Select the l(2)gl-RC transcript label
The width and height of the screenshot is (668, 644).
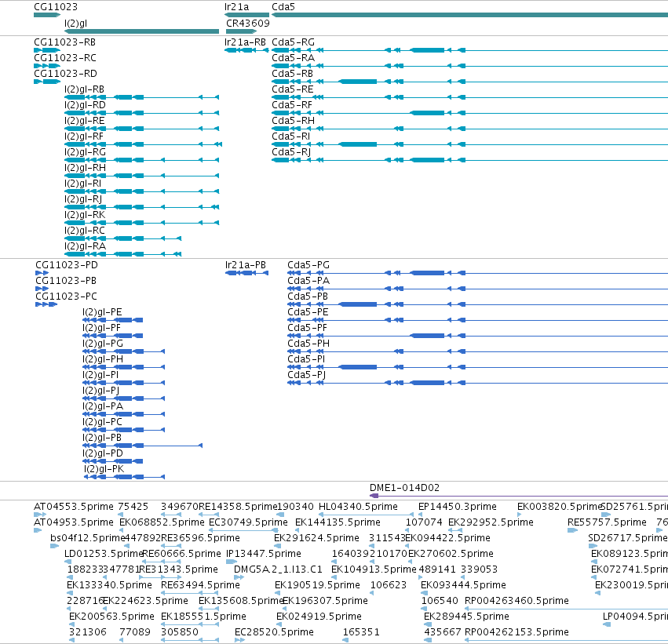click(85, 231)
